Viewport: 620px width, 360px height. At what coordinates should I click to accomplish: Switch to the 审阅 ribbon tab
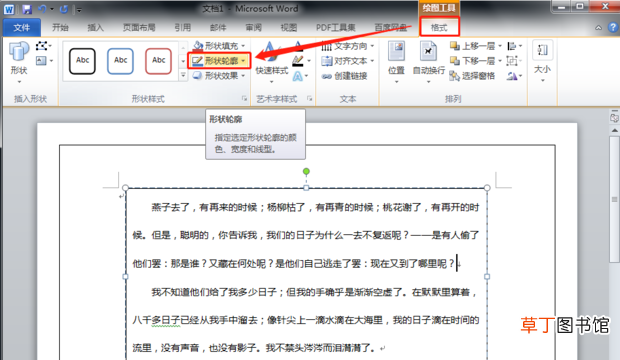pyautogui.click(x=253, y=27)
